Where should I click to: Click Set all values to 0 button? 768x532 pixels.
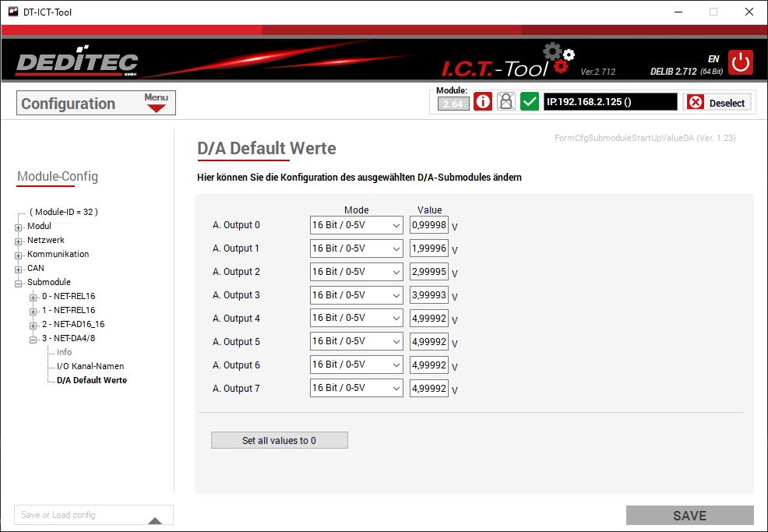coord(279,441)
